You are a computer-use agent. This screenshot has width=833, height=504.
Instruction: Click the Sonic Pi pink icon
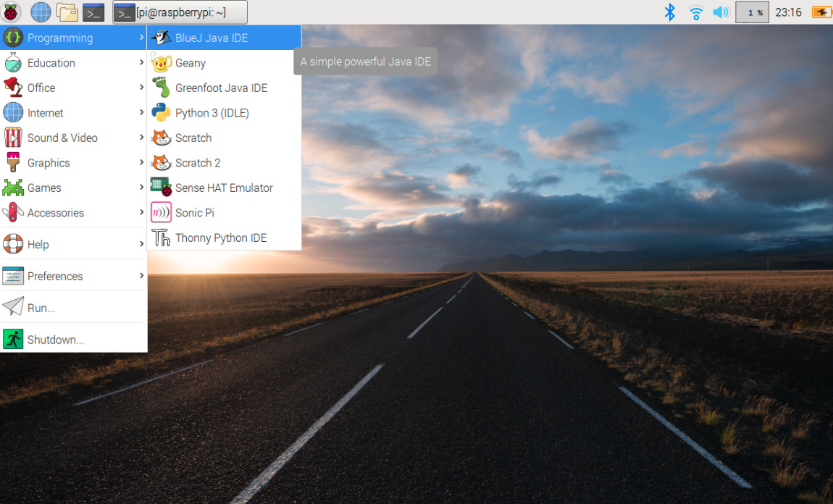[161, 212]
